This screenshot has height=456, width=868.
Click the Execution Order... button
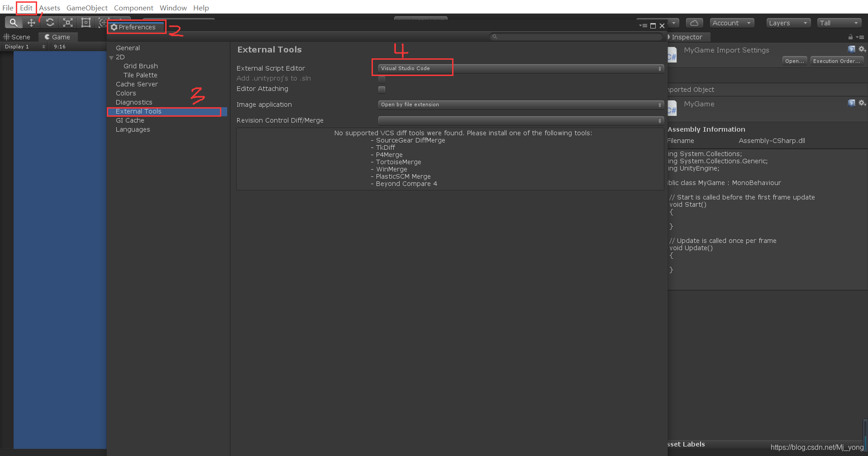click(x=837, y=61)
